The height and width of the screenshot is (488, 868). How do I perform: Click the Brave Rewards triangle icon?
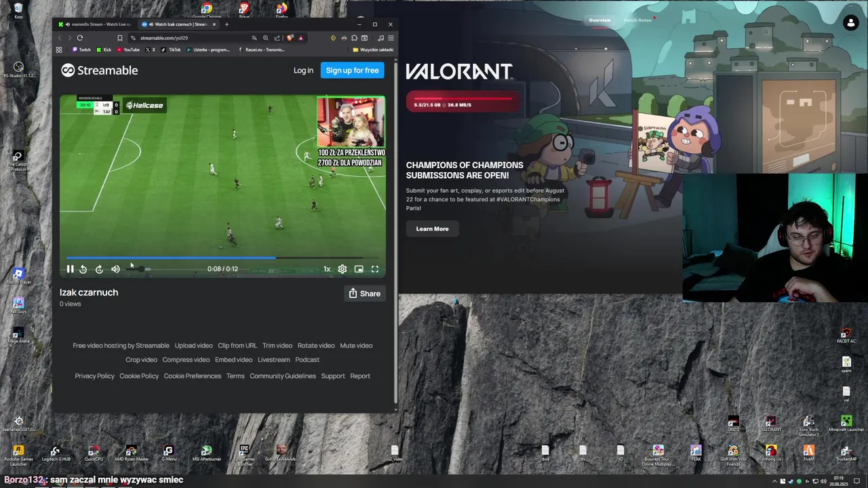[x=301, y=38]
